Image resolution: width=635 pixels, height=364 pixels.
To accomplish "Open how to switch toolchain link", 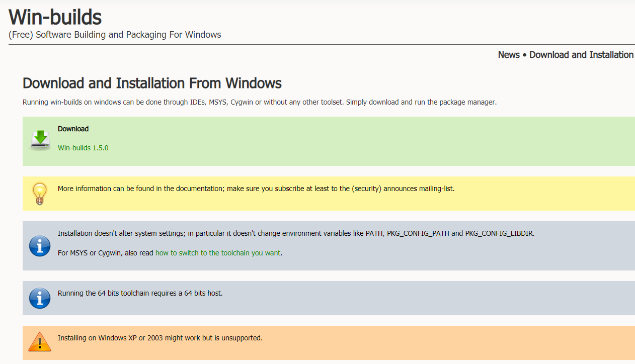I will point(218,253).
